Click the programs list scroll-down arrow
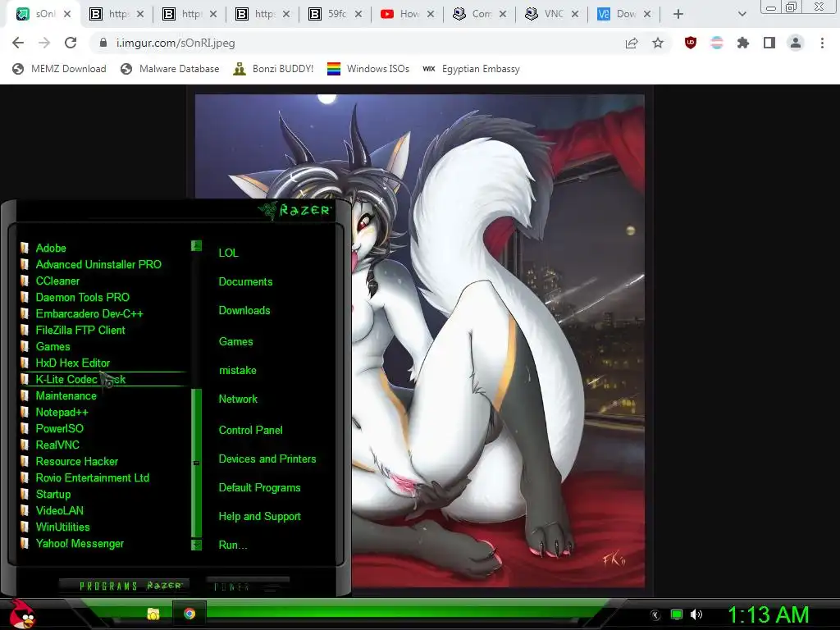The width and height of the screenshot is (840, 630). pyautogui.click(x=197, y=545)
